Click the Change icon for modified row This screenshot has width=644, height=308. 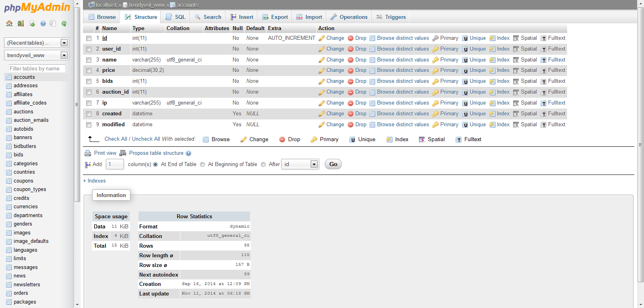[322, 125]
